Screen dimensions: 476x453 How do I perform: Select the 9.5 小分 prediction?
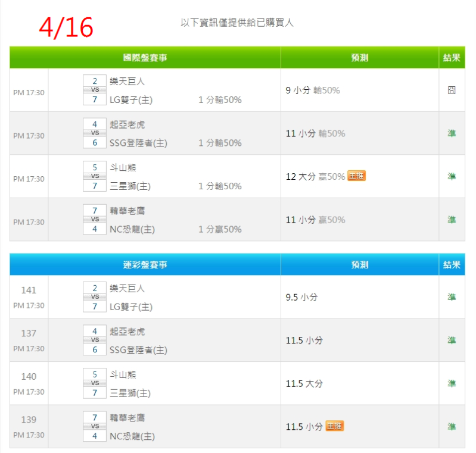pyautogui.click(x=302, y=297)
